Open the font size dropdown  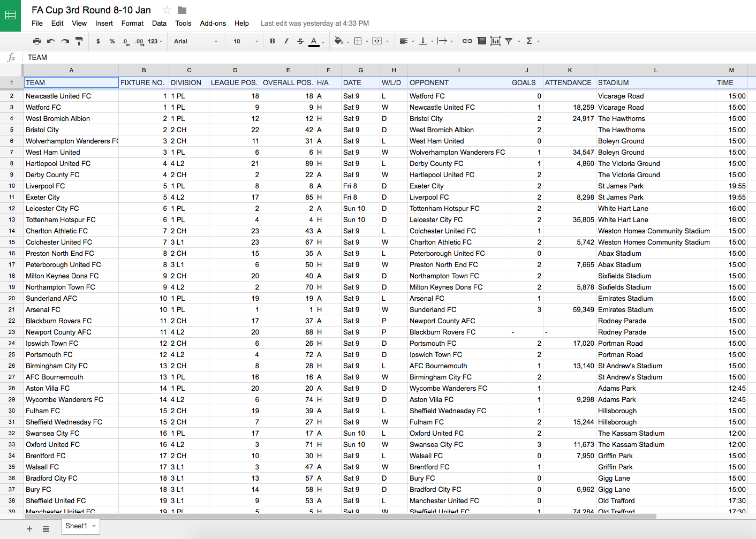point(246,41)
